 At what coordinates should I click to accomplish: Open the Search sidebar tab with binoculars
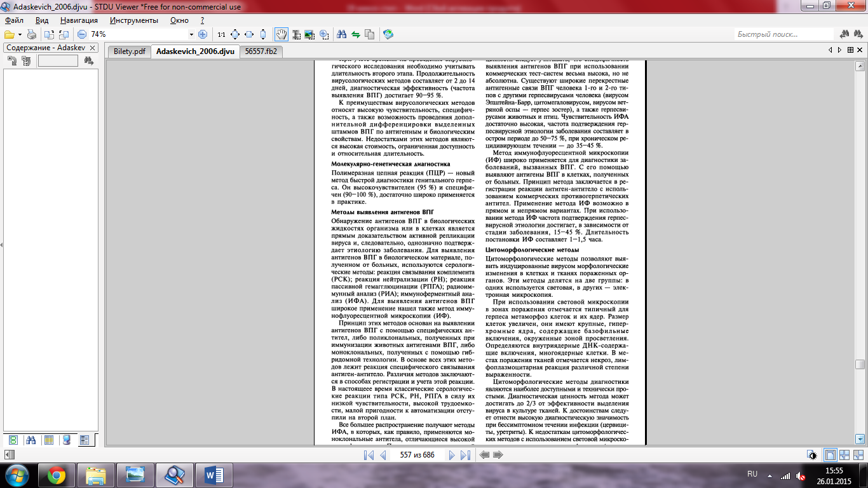point(31,440)
